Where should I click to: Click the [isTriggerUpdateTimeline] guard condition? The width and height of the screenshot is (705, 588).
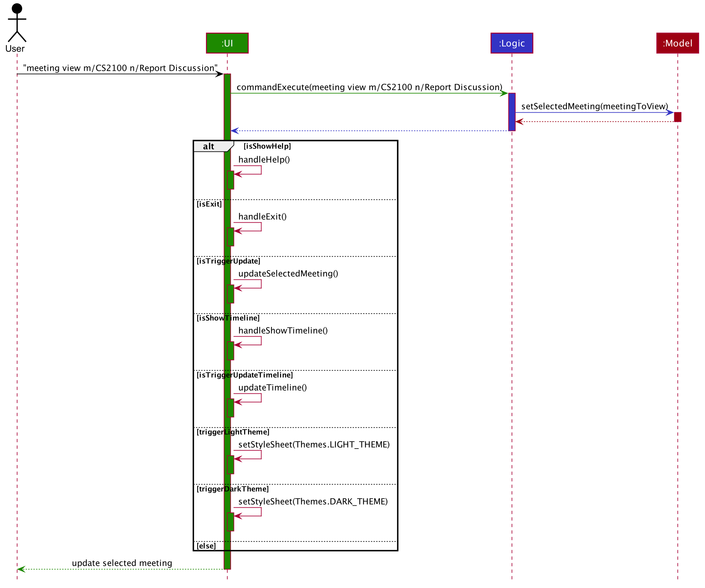[245, 375]
